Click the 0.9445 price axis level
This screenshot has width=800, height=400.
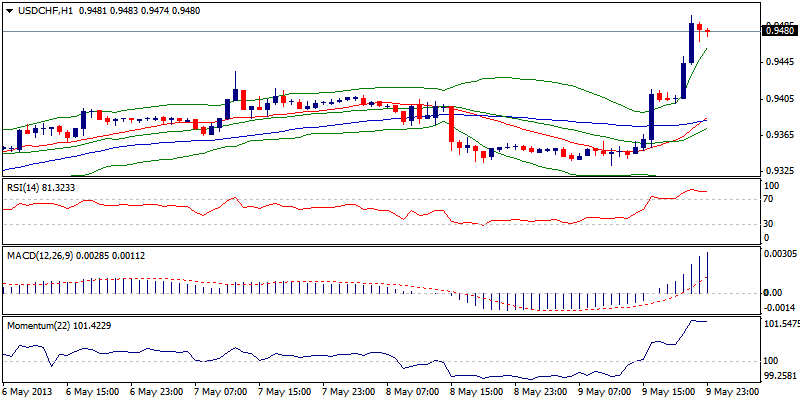click(779, 62)
